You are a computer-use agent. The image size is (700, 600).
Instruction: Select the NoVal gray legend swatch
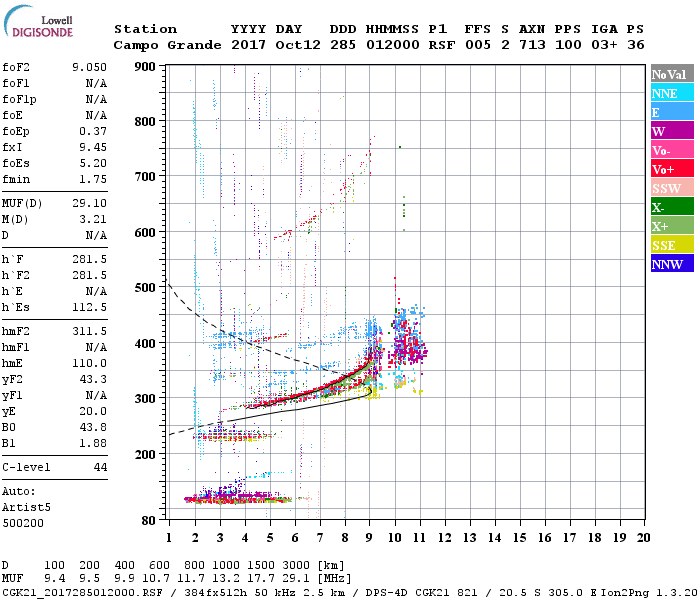click(672, 74)
